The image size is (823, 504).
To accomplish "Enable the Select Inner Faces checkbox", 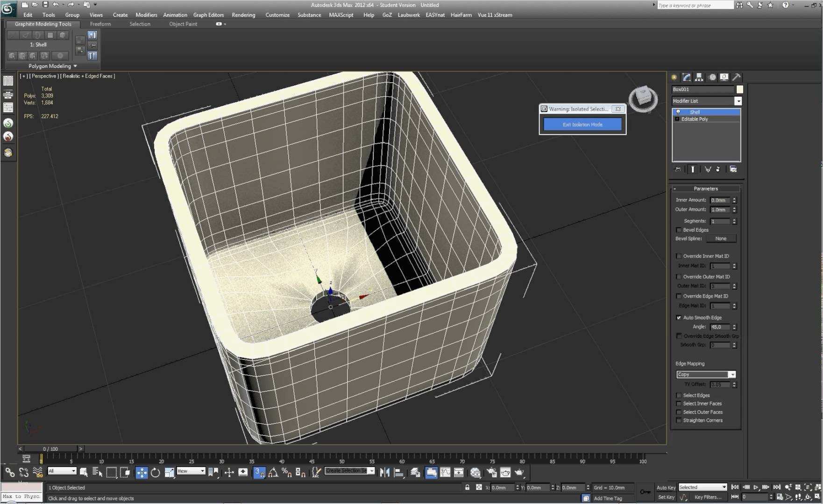I will click(x=679, y=403).
